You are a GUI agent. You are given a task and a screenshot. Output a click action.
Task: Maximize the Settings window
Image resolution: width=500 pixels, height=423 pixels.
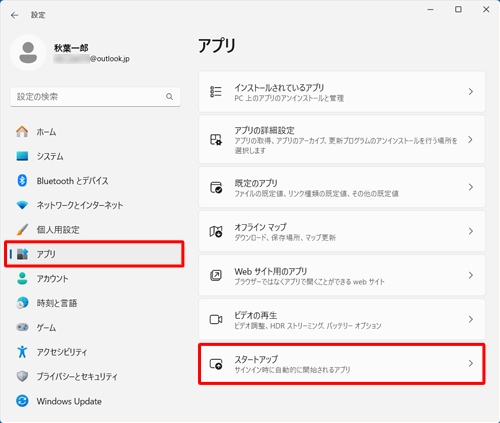click(x=458, y=9)
